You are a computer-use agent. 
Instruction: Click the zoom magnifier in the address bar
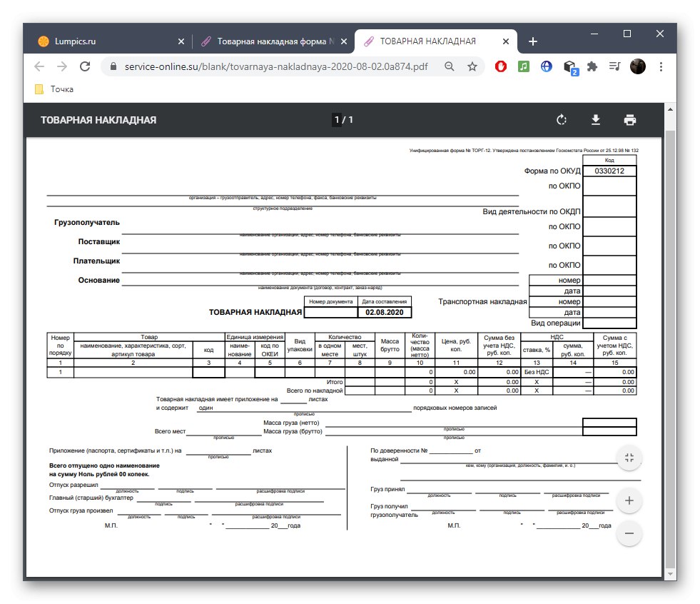[x=449, y=66]
